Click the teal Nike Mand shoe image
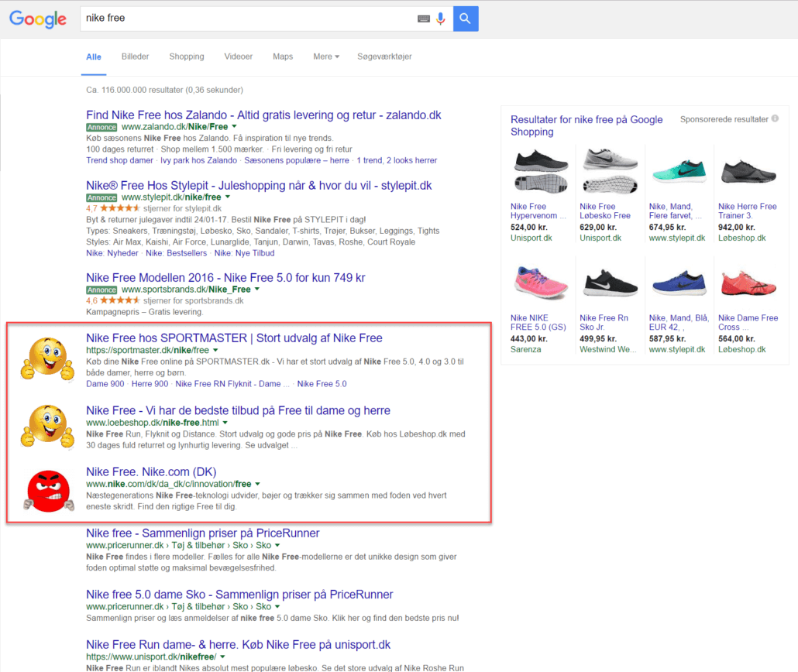798x672 pixels. pos(679,171)
